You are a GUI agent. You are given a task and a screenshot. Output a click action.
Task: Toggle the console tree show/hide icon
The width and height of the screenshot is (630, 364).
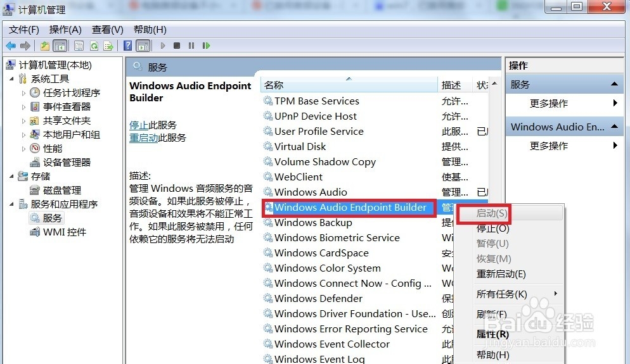(x=60, y=46)
